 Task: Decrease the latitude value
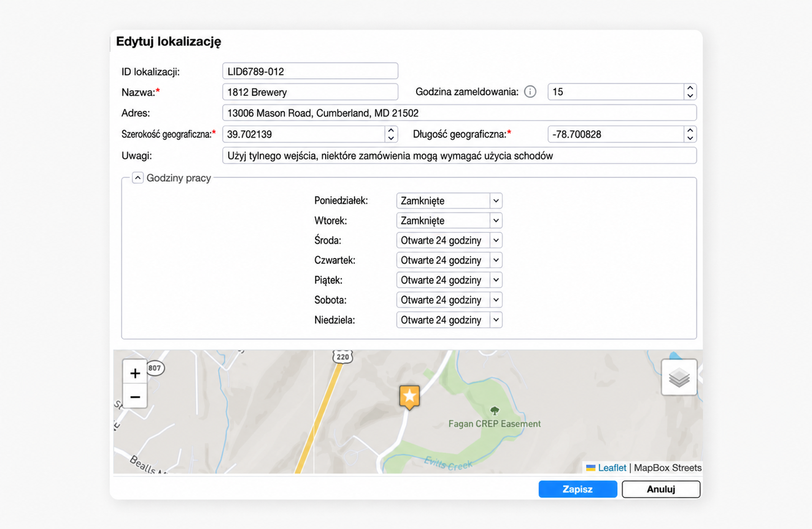[391, 138]
